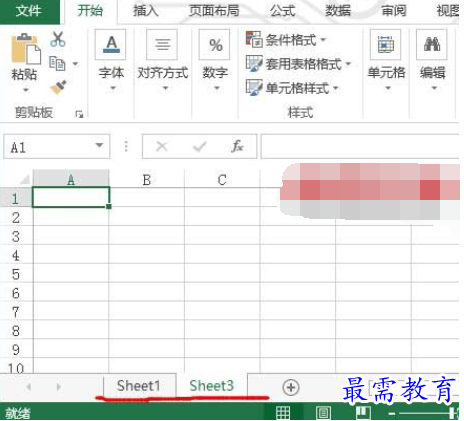This screenshot has height=421, width=464.
Task: Select cell A1
Action: pyautogui.click(x=71, y=197)
